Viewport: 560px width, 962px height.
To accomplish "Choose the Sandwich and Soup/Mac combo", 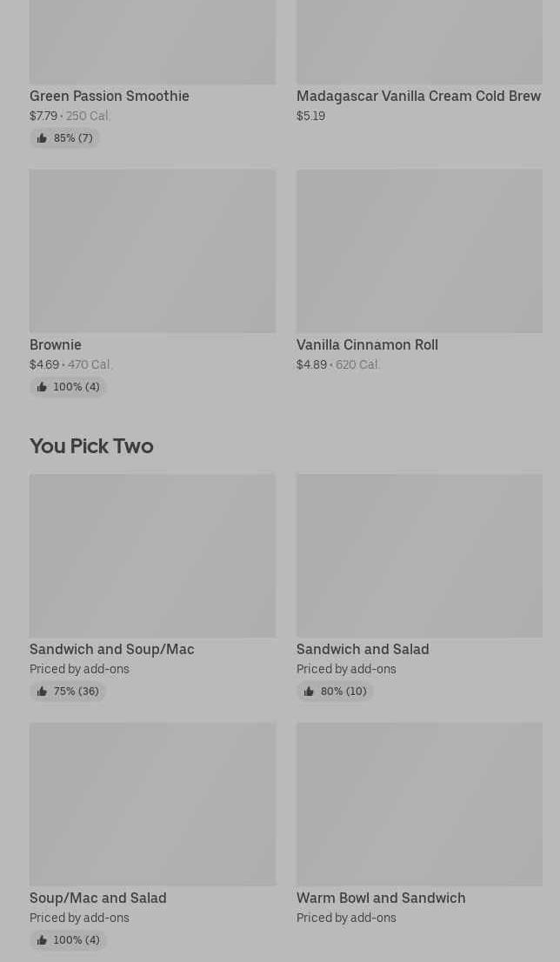I will coord(111,649).
